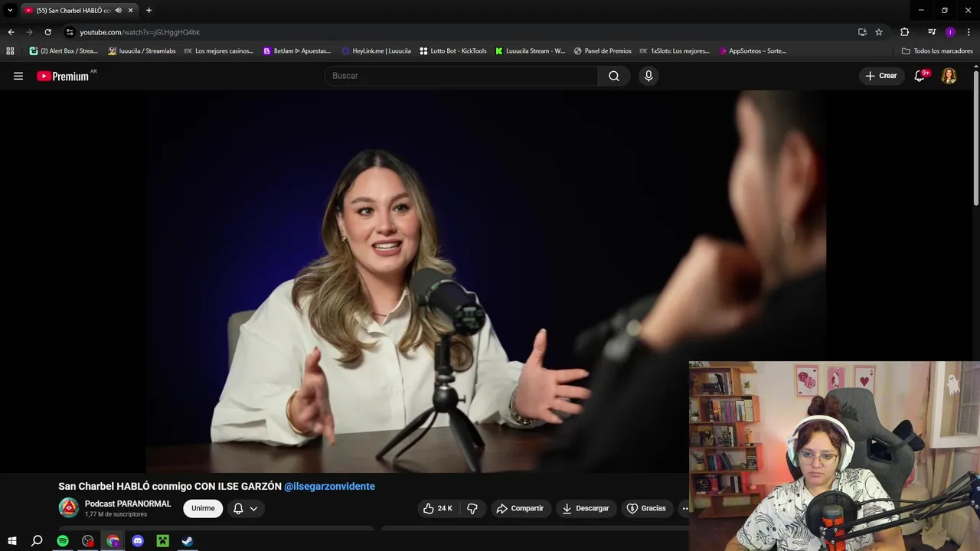Like the video with thumbs up 24 K
Image resolution: width=980 pixels, height=551 pixels.
pos(438,508)
